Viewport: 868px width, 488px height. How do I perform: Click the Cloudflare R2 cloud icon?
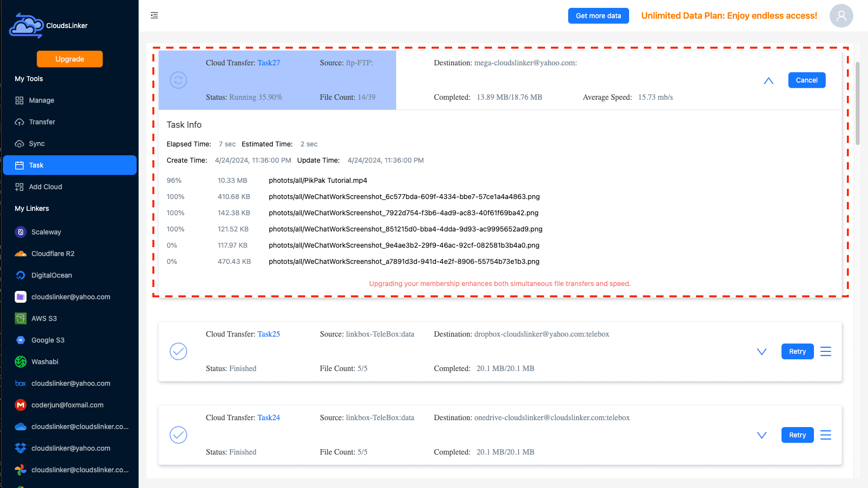tap(21, 254)
